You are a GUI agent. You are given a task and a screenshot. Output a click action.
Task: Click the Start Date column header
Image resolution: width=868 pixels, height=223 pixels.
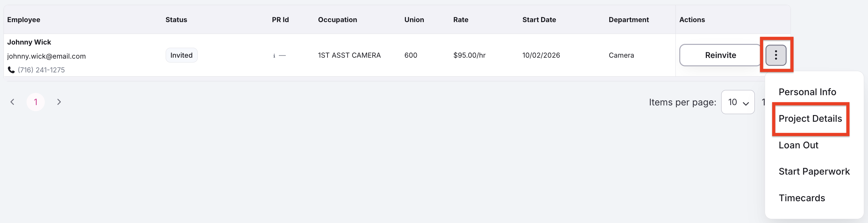[539, 20]
